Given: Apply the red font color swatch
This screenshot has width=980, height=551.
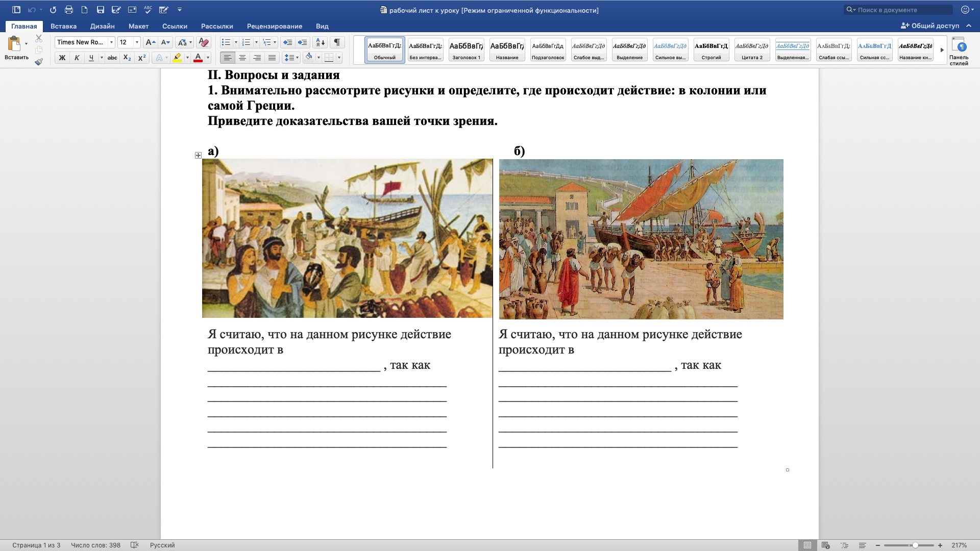Looking at the screenshot, I should [x=198, y=58].
